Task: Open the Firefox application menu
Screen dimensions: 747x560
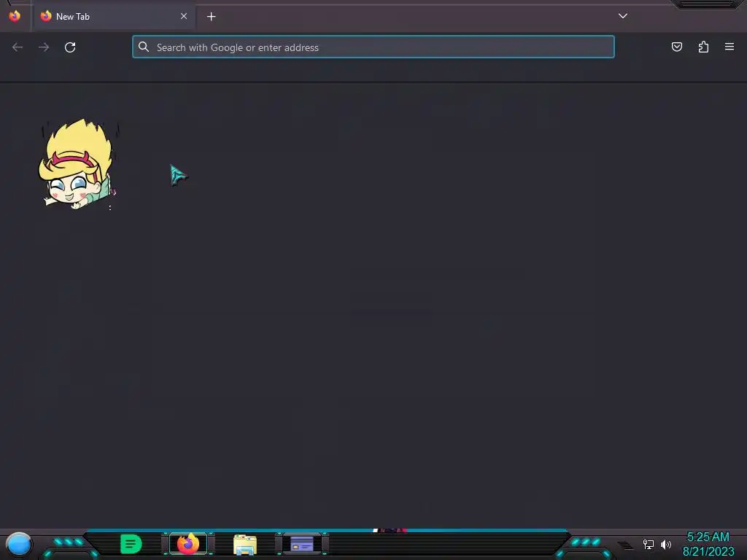Action: click(729, 47)
